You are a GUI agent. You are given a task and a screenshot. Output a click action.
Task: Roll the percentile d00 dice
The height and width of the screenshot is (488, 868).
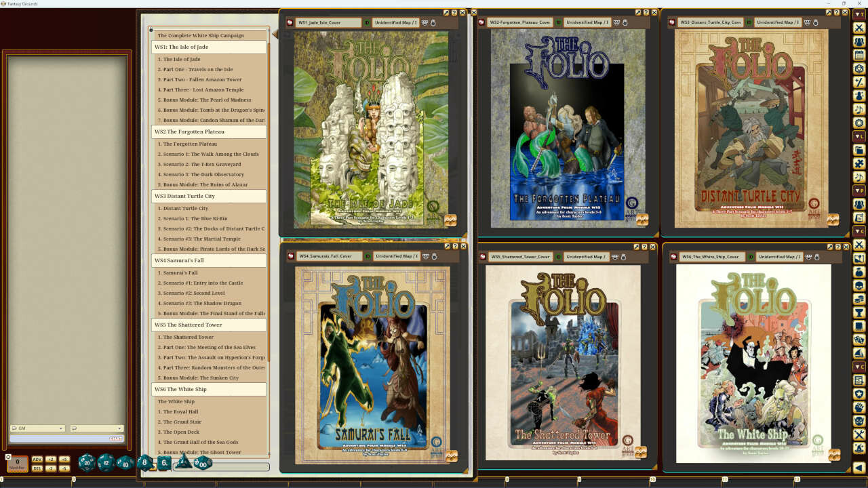201,464
